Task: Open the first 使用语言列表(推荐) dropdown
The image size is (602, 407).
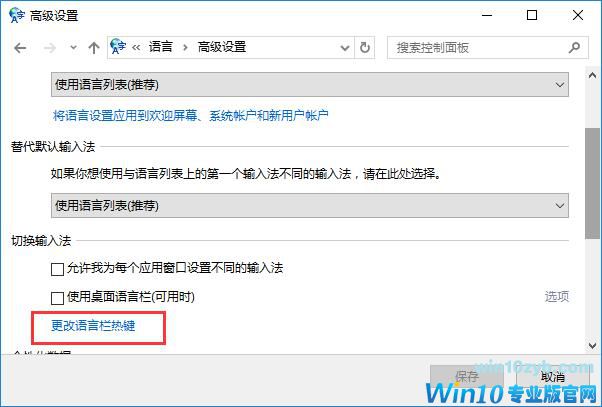Action: click(x=310, y=84)
